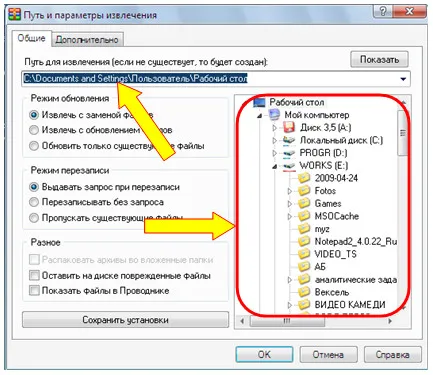This screenshot has width=433, height=375.
Task: Click the WinRAR icon in the title bar
Action: (14, 15)
